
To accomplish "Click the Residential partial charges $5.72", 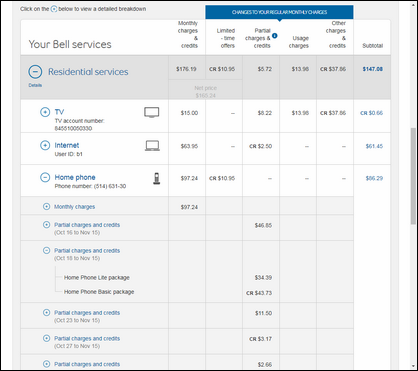I will pyautogui.click(x=265, y=69).
